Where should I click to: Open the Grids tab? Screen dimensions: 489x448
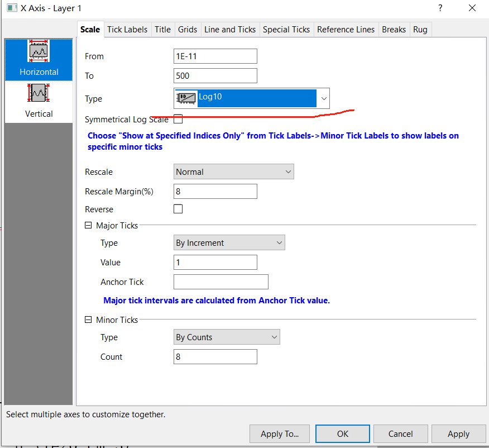tap(188, 29)
